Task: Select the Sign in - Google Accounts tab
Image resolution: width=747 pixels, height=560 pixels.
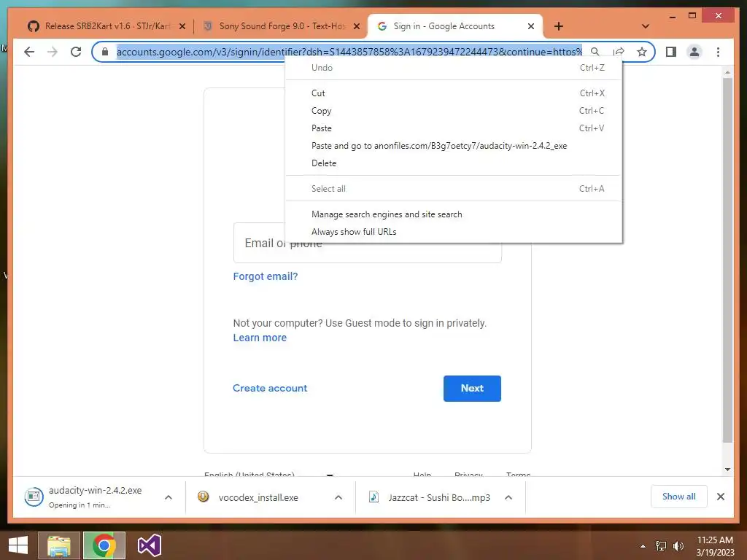Action: pyautogui.click(x=443, y=26)
